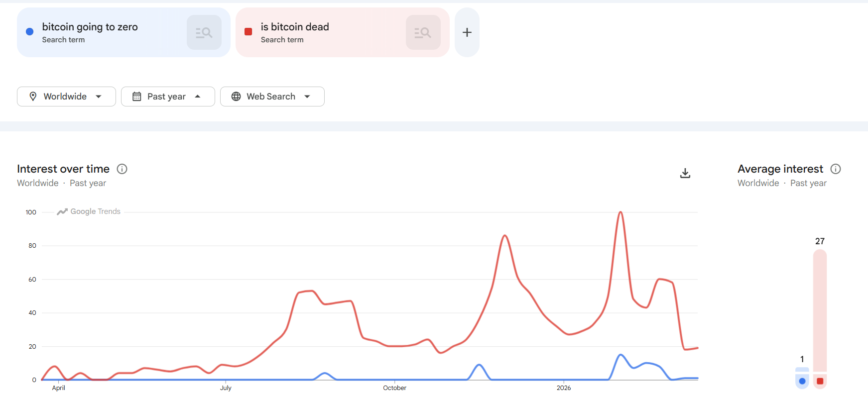Screen dimensions: 868x394
Task: Click the calendar icon in Past year filter
Action: click(x=137, y=97)
